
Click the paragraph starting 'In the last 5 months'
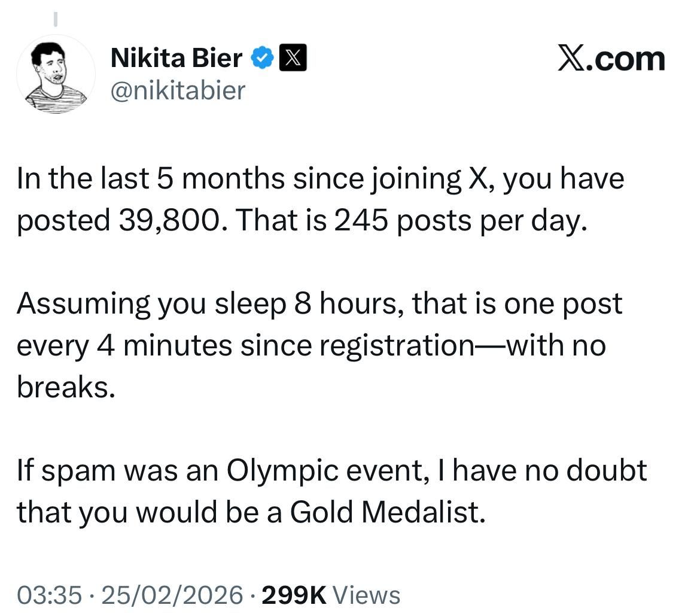coord(320,200)
